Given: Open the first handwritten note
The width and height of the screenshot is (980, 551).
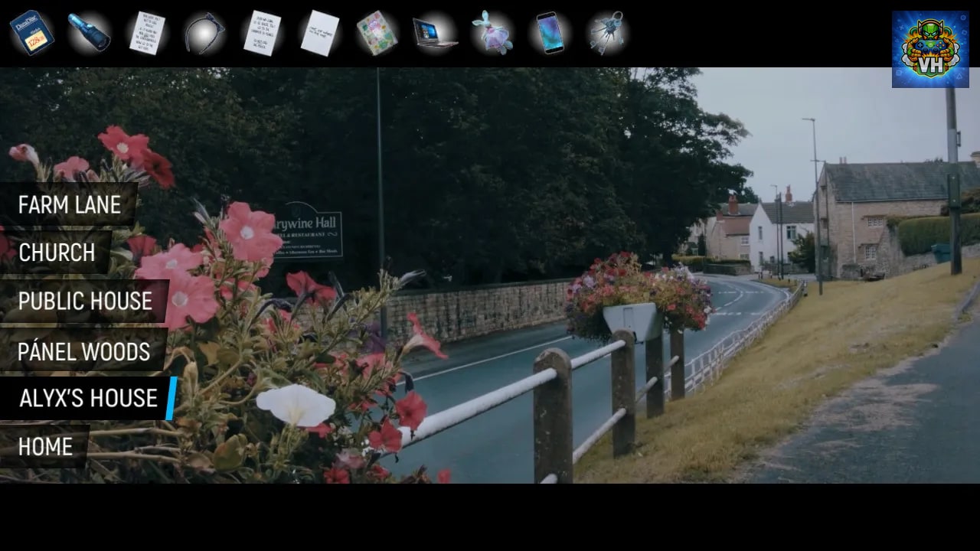Looking at the screenshot, I should pos(147,33).
